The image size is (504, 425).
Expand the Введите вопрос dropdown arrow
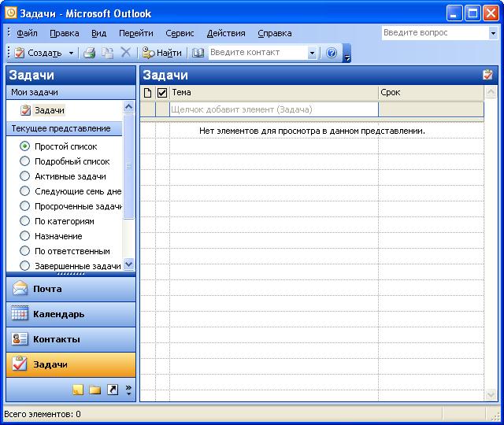pyautogui.click(x=493, y=33)
